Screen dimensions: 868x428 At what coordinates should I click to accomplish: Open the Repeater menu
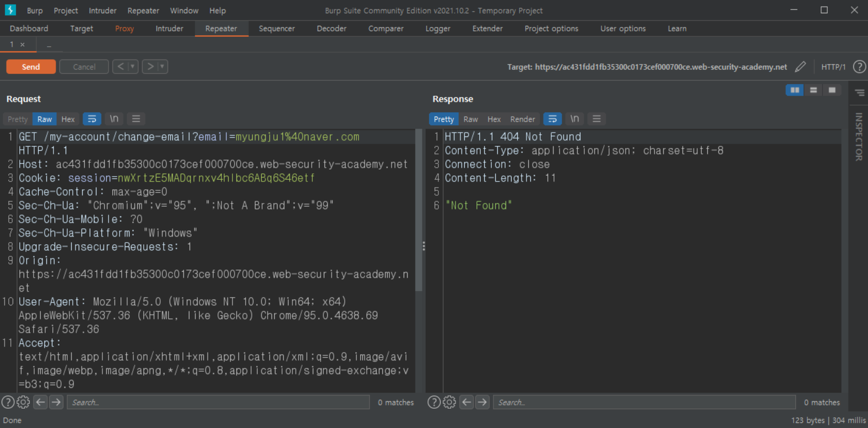(x=143, y=10)
